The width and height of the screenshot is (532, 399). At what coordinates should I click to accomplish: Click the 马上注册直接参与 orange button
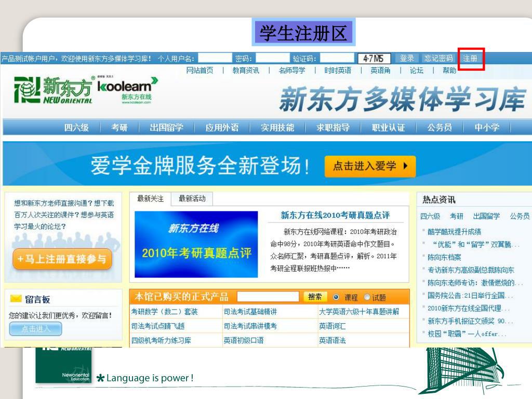[x=62, y=259]
